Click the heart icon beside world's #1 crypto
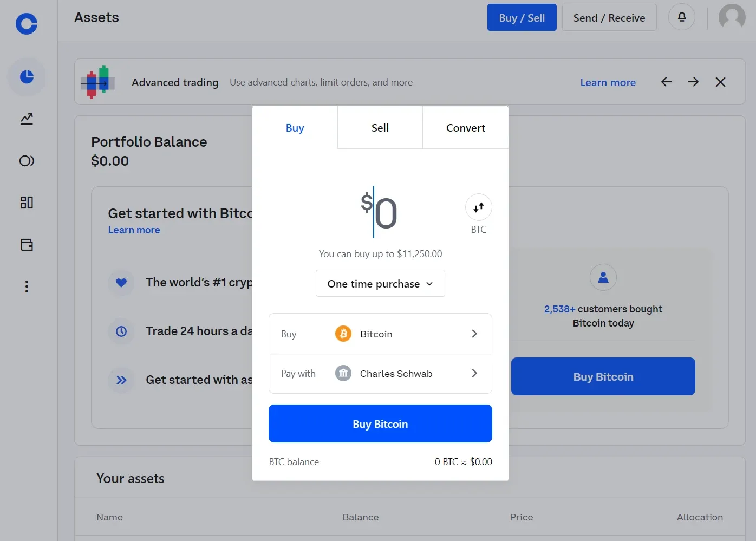Image resolution: width=756 pixels, height=541 pixels. [x=121, y=282]
